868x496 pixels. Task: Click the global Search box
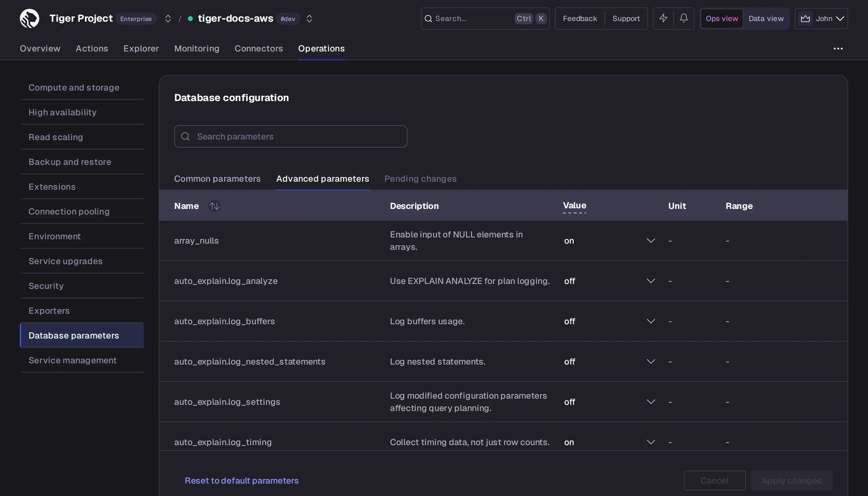pyautogui.click(x=485, y=18)
